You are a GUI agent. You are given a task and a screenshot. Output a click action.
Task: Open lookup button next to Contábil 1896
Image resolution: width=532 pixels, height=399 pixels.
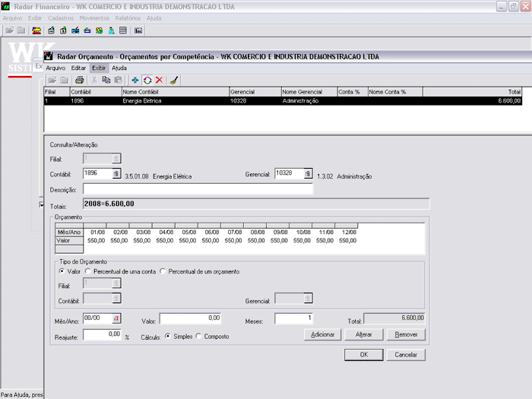(116, 173)
